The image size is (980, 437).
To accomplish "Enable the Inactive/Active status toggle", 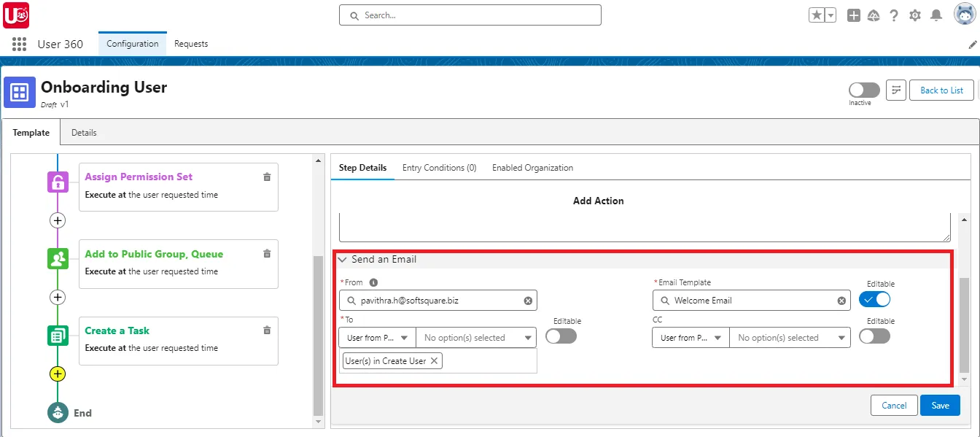I will (863, 89).
